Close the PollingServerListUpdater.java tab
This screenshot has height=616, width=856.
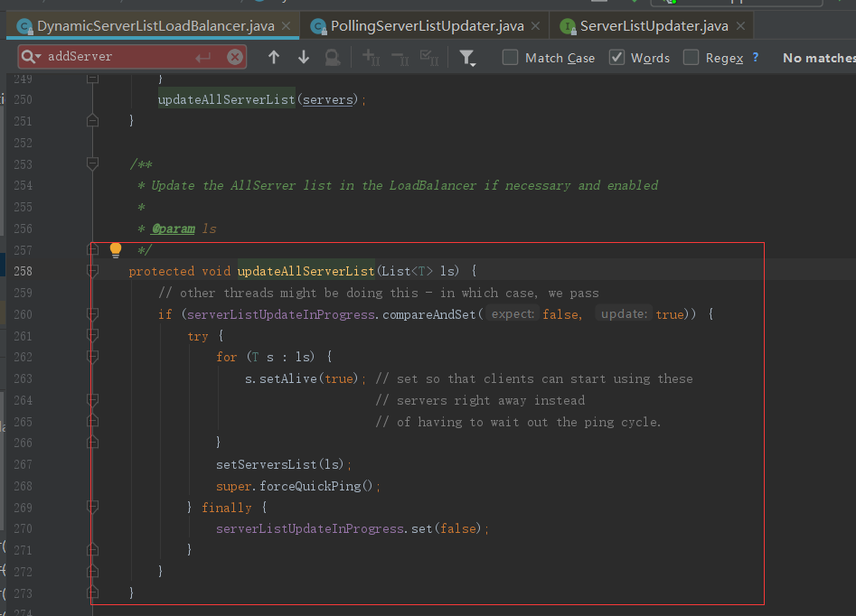click(535, 26)
